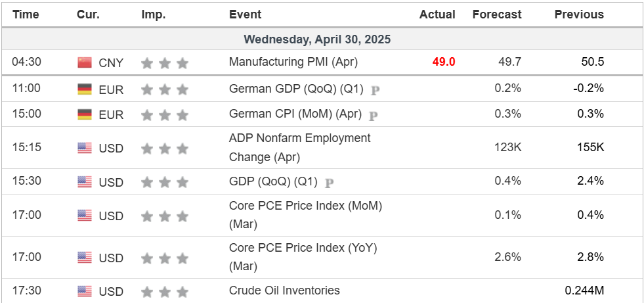Click the US flag on Core PCE (MoM) row
Screen dimensions: 644x303
(85, 216)
